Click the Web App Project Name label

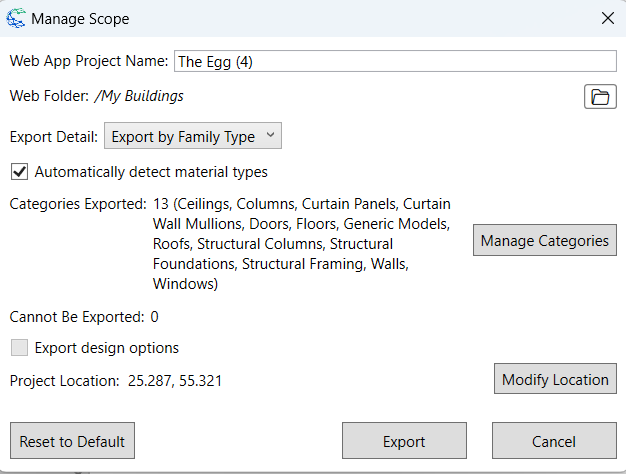(89, 61)
